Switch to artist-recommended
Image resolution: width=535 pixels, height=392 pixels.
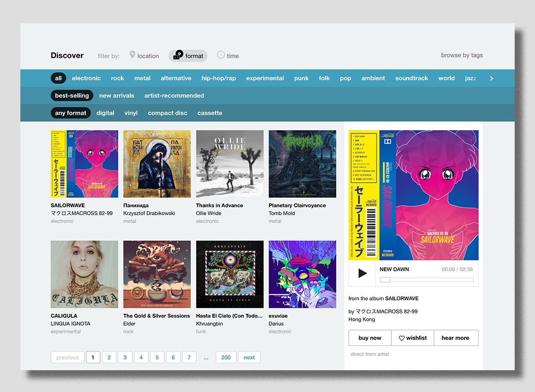[x=174, y=96]
